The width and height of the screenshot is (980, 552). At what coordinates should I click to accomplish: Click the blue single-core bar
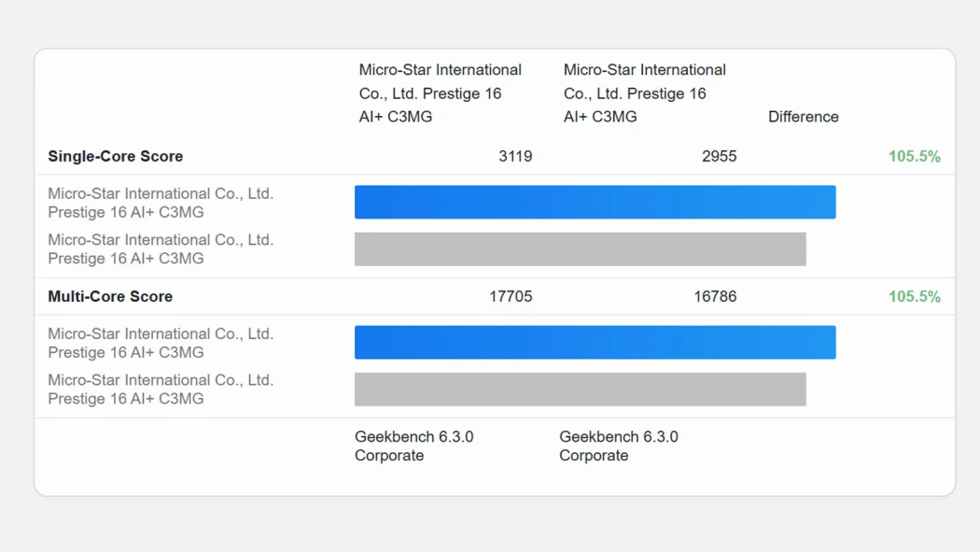pyautogui.click(x=595, y=202)
